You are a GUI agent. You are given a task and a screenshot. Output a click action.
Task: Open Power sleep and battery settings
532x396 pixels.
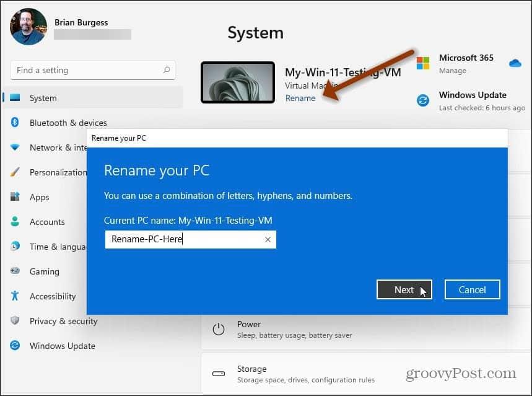(367, 329)
